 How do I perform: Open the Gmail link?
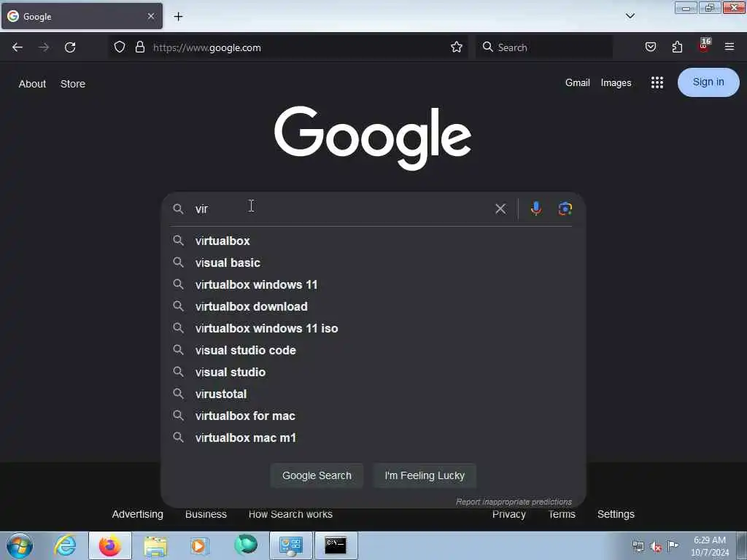click(578, 82)
